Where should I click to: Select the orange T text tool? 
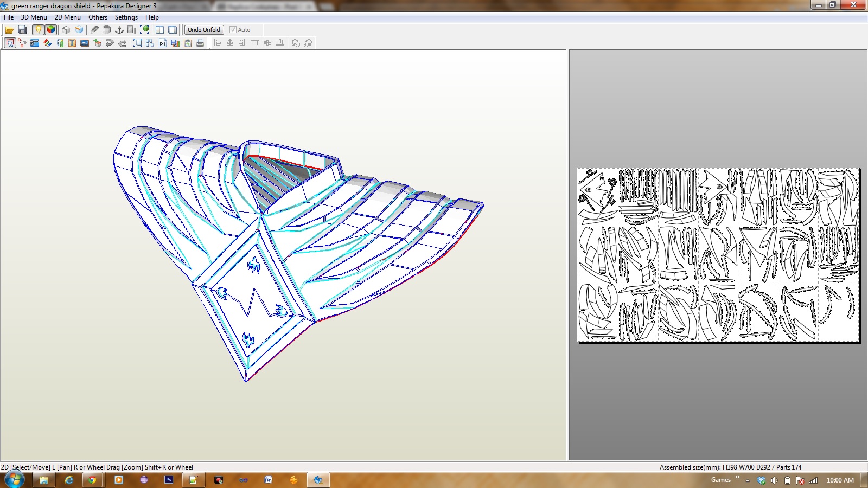[72, 43]
